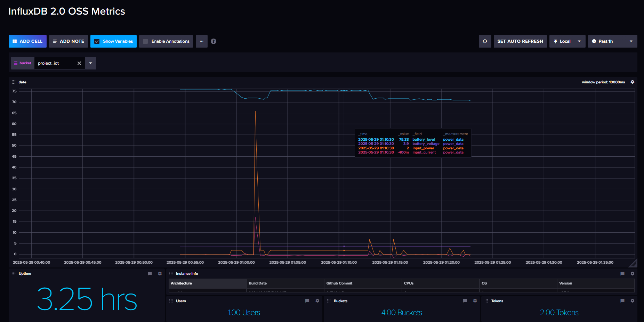The image size is (644, 322).
Task: Open the Buckets cell note icon
Action: pyautogui.click(x=465, y=301)
